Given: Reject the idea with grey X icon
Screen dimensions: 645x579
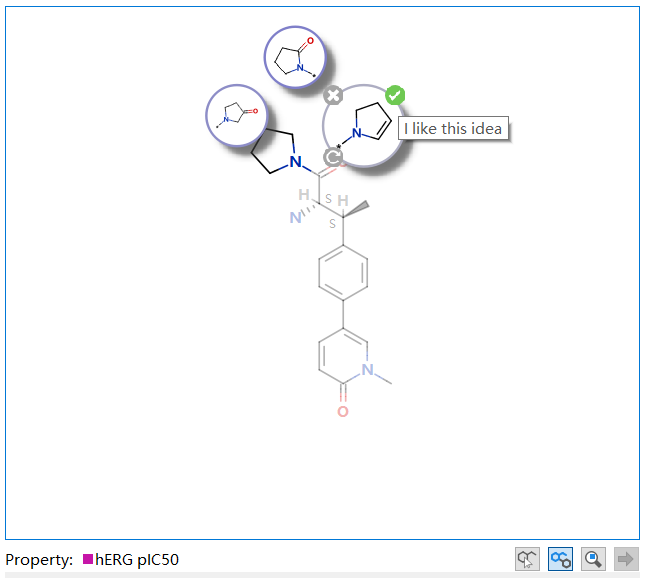Looking at the screenshot, I should [x=333, y=96].
